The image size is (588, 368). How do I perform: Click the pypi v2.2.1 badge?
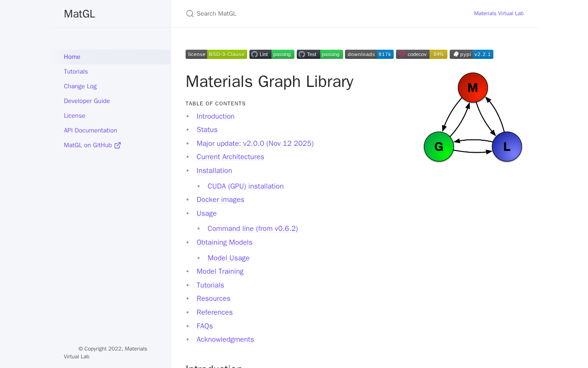click(x=471, y=54)
